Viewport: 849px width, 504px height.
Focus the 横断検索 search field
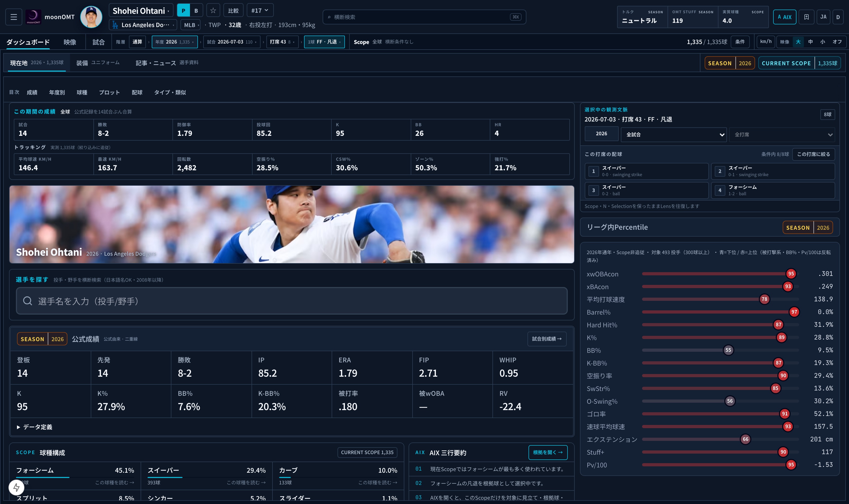(424, 17)
